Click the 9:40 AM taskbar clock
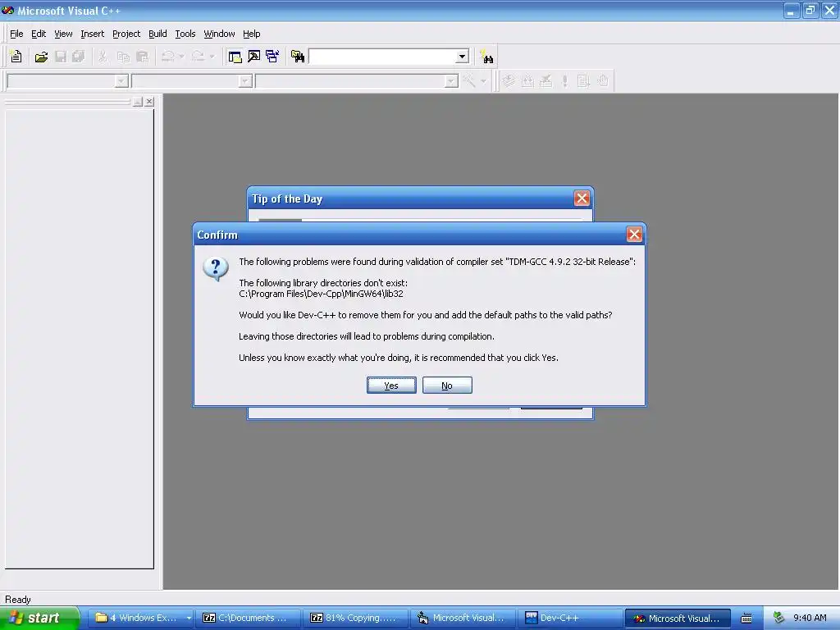Screen dimensions: 840x630 tap(810, 618)
